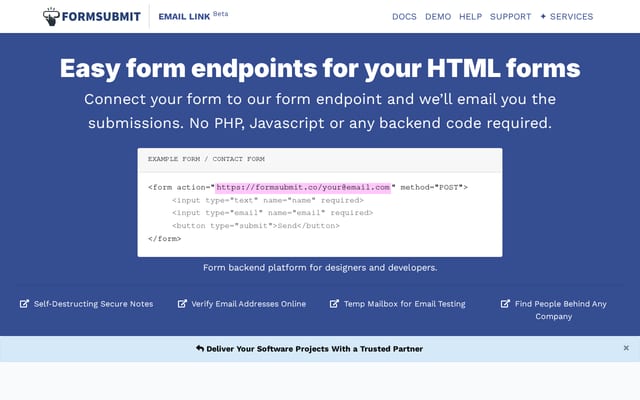
Task: Click the button type="submit" code line
Action: 256,226
